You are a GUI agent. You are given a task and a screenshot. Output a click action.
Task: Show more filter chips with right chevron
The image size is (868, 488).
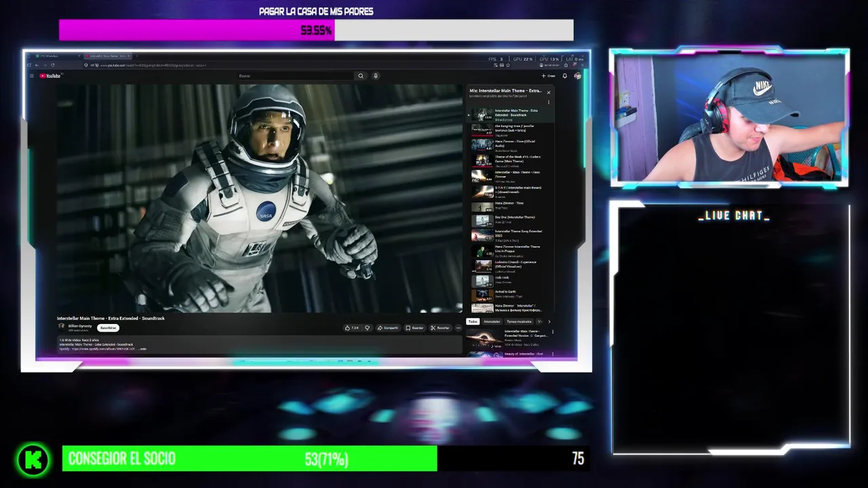[x=549, y=321]
